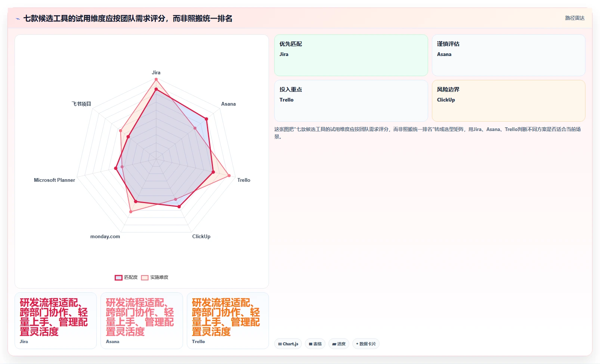The image size is (600, 364).
Task: Toggle the 匹配度 legend swatch
Action: click(x=118, y=277)
